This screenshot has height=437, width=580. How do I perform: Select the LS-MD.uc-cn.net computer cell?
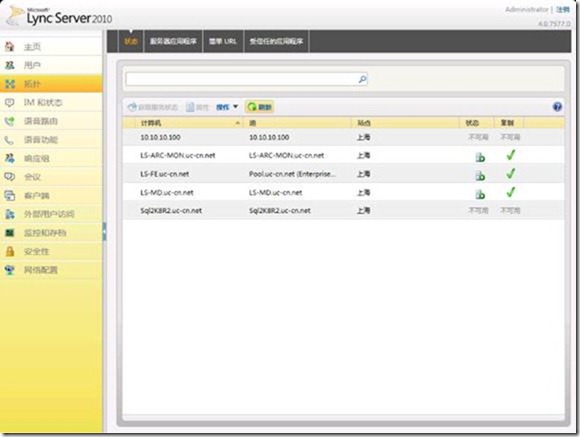pyautogui.click(x=166, y=192)
